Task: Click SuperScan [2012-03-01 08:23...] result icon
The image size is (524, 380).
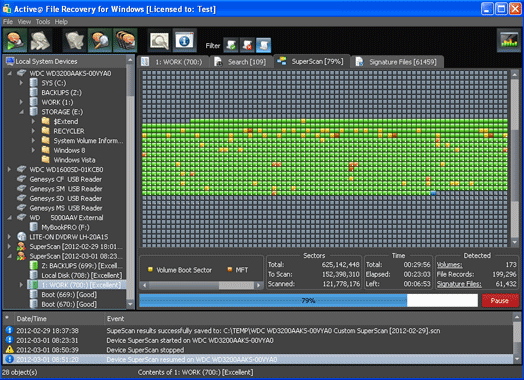Action: (22, 256)
